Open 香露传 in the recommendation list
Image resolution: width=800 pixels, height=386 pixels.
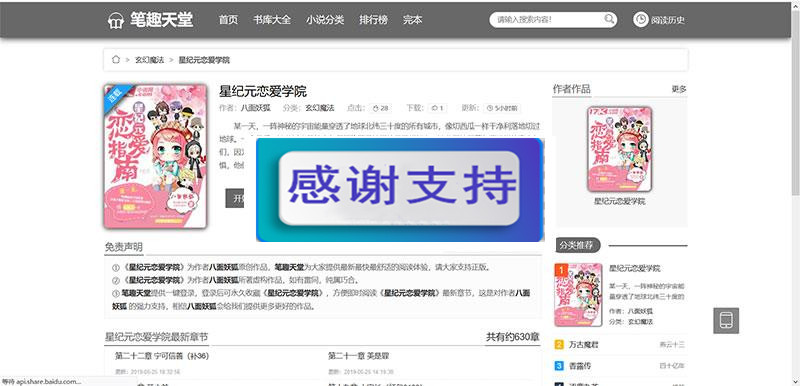(x=580, y=366)
